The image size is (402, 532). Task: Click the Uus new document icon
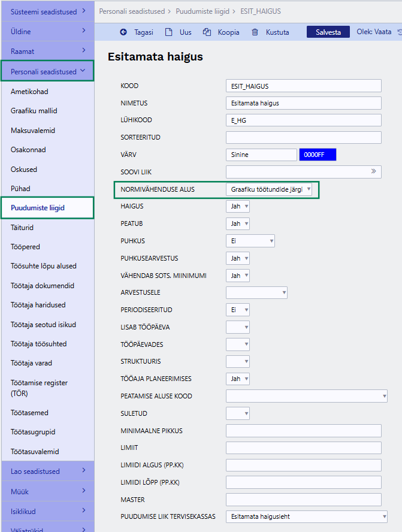coord(168,32)
